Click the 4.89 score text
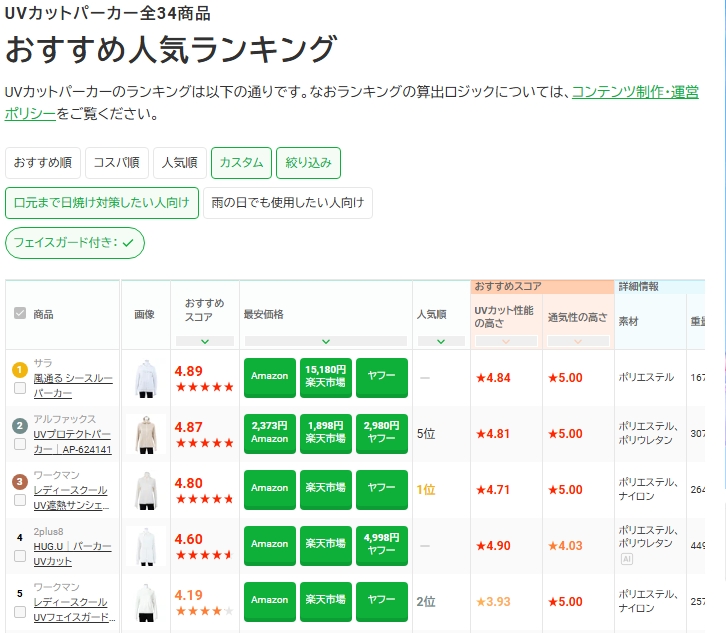 (188, 371)
